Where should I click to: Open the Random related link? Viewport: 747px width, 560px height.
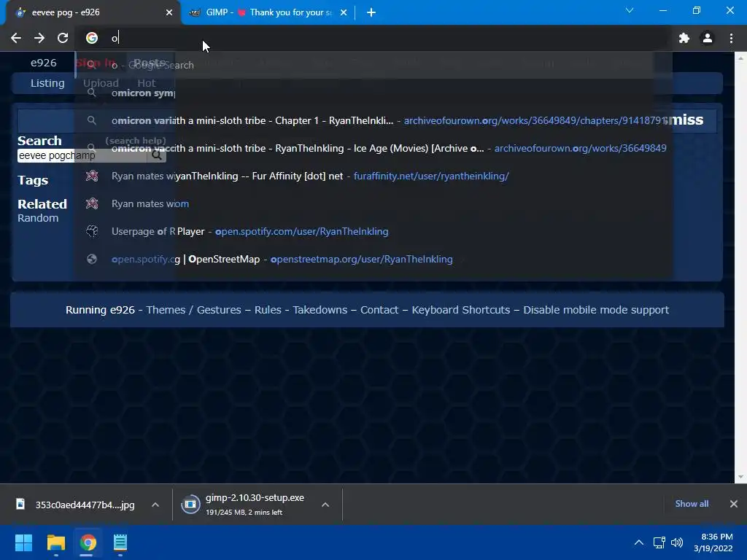[38, 218]
